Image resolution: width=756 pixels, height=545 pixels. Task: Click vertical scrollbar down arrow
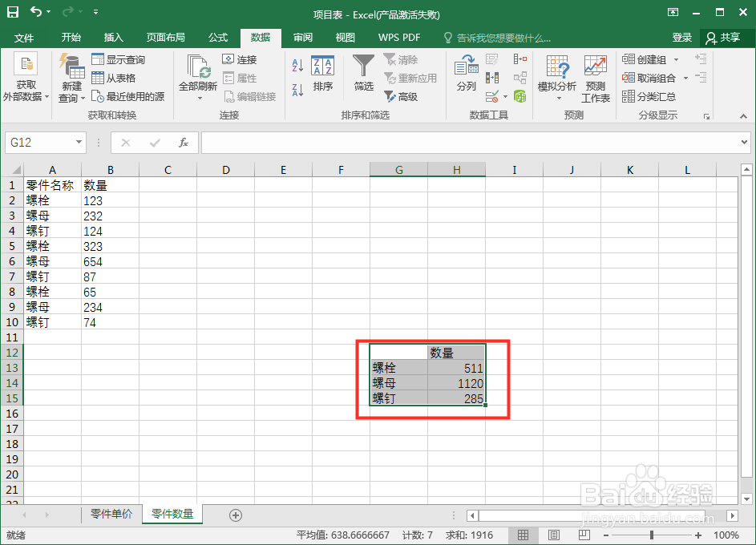[x=746, y=499]
